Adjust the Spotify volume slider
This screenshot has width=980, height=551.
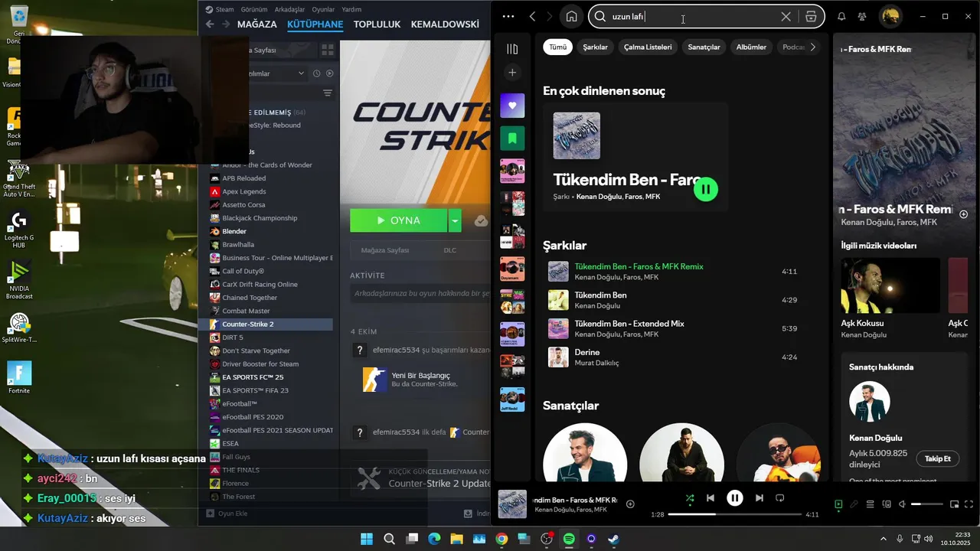(926, 504)
